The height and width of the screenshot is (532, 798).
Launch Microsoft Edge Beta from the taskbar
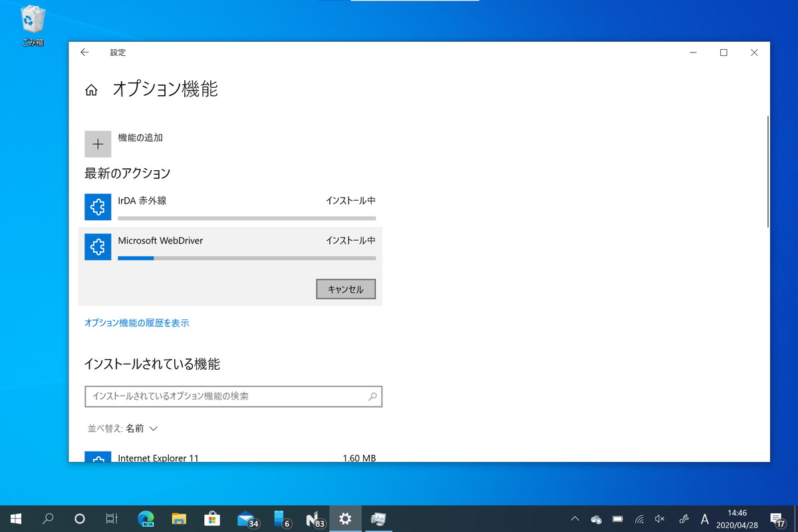point(146,518)
